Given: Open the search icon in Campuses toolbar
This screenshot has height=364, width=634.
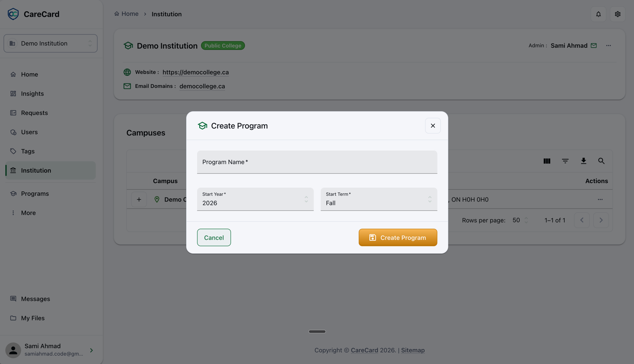Looking at the screenshot, I should tap(601, 161).
